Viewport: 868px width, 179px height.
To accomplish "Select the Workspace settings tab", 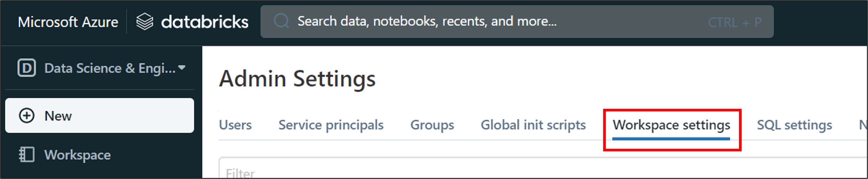I will coord(671,125).
